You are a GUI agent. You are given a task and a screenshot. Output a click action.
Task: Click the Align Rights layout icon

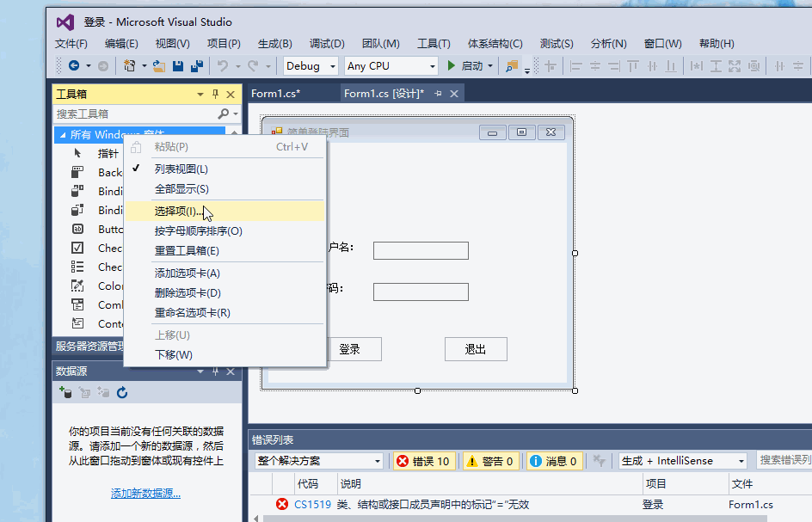[613, 65]
